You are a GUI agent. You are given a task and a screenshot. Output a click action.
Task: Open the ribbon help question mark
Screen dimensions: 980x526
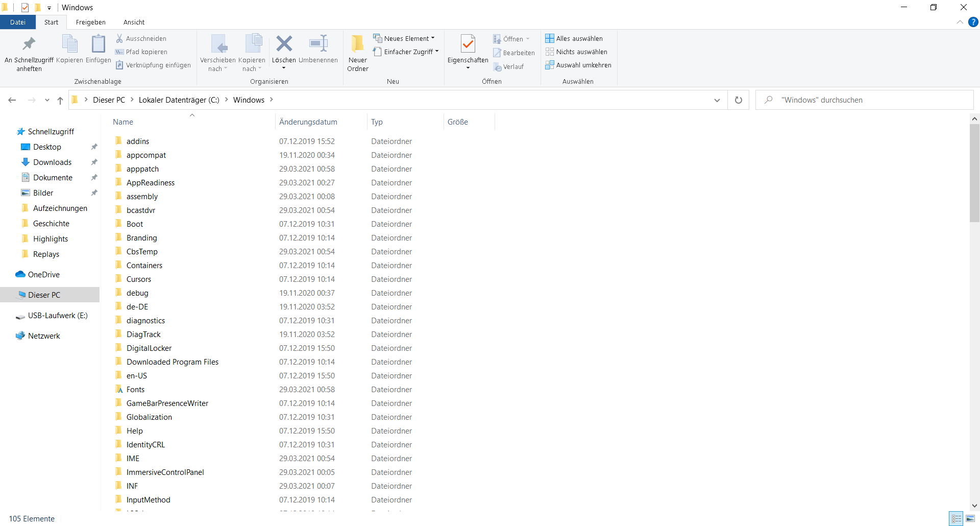coord(973,22)
